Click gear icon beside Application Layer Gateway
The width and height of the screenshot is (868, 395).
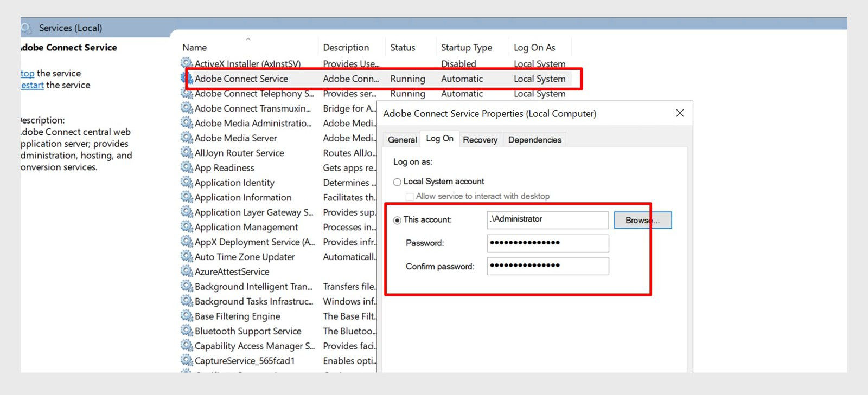187,212
